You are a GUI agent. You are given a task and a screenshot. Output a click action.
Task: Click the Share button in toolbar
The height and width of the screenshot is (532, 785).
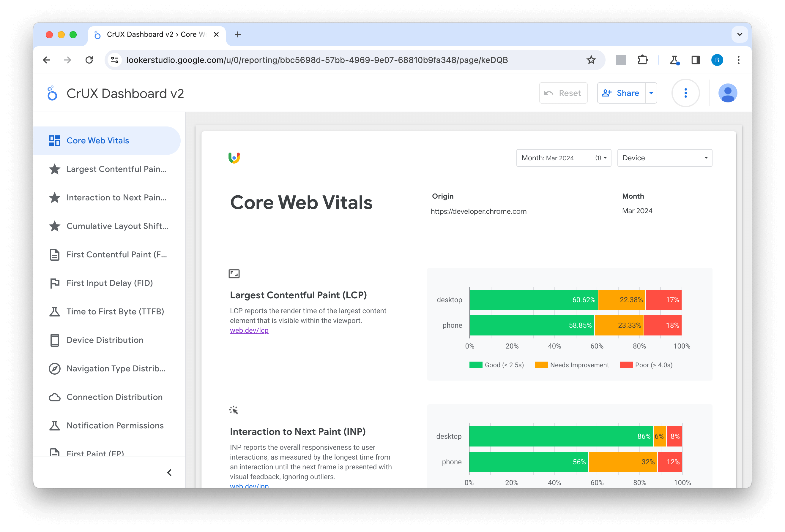pyautogui.click(x=621, y=93)
